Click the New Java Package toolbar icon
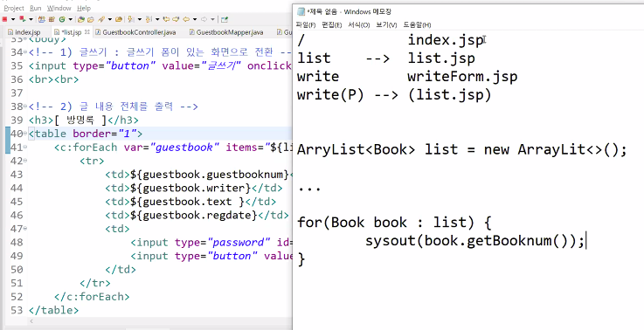The width and height of the screenshot is (644, 330). point(42,19)
